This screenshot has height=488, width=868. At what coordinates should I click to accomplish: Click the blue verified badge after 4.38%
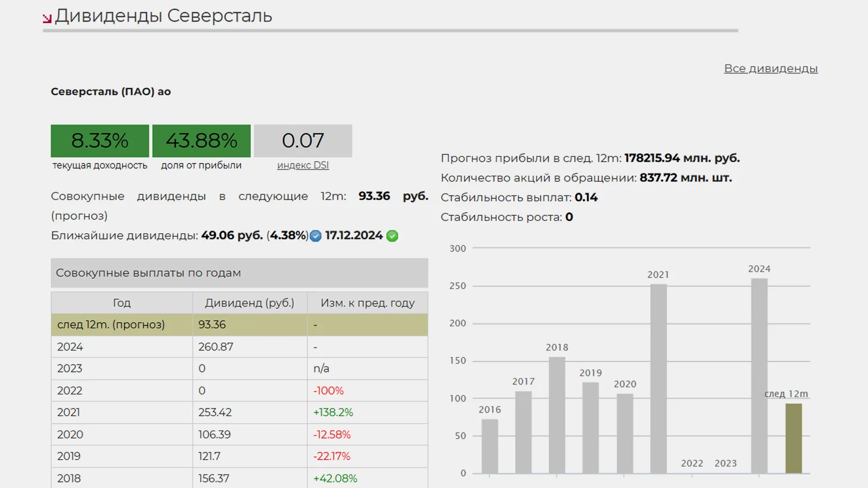(x=316, y=236)
